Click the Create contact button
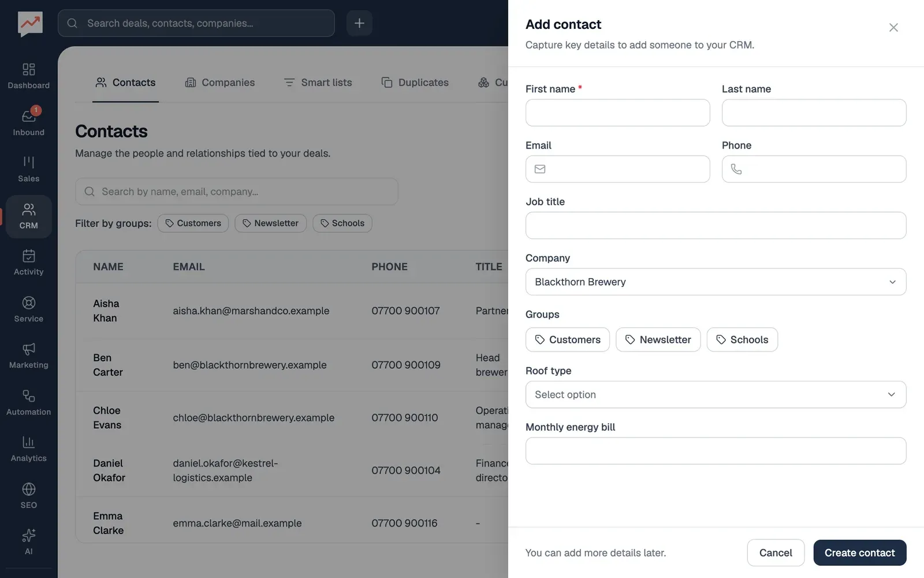This screenshot has width=924, height=578. 860,553
